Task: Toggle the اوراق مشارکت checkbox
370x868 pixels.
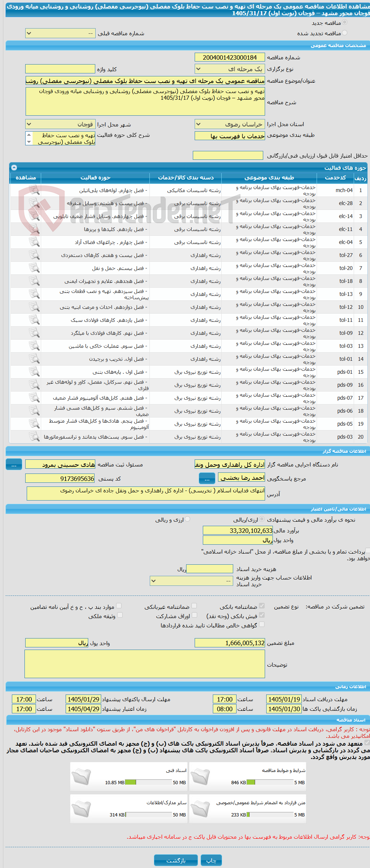Action: [x=194, y=615]
